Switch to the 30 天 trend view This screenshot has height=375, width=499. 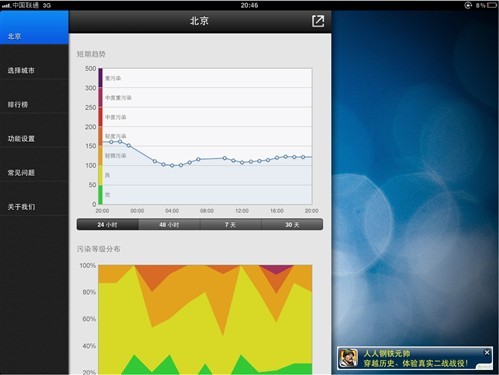coord(292,224)
